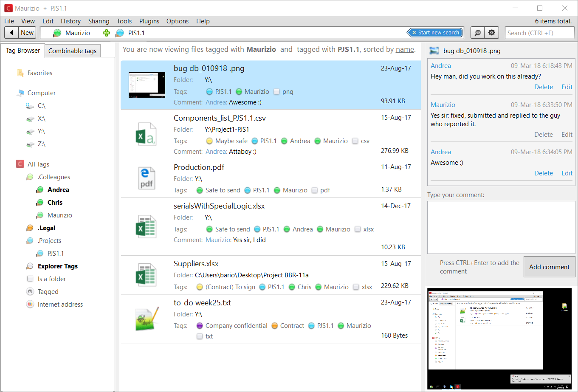The image size is (578, 392).
Task: Select the Andrea tag in tree
Action: coord(58,190)
